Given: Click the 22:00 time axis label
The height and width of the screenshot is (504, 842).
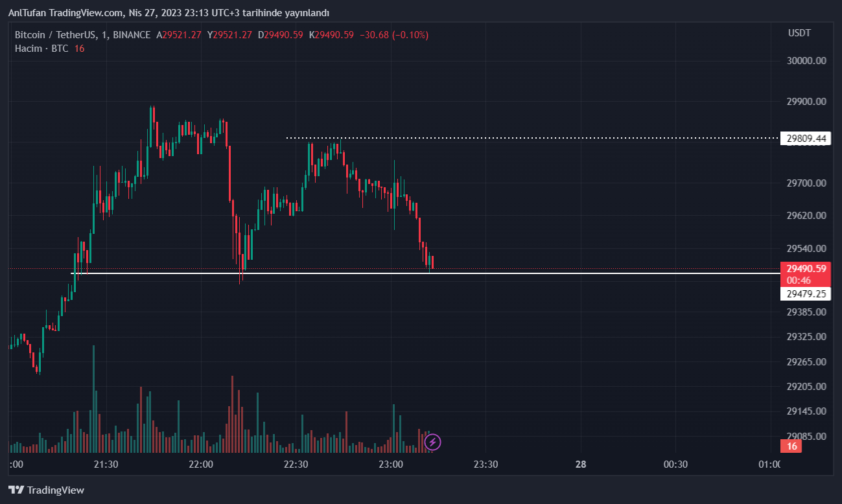Looking at the screenshot, I should [201, 464].
